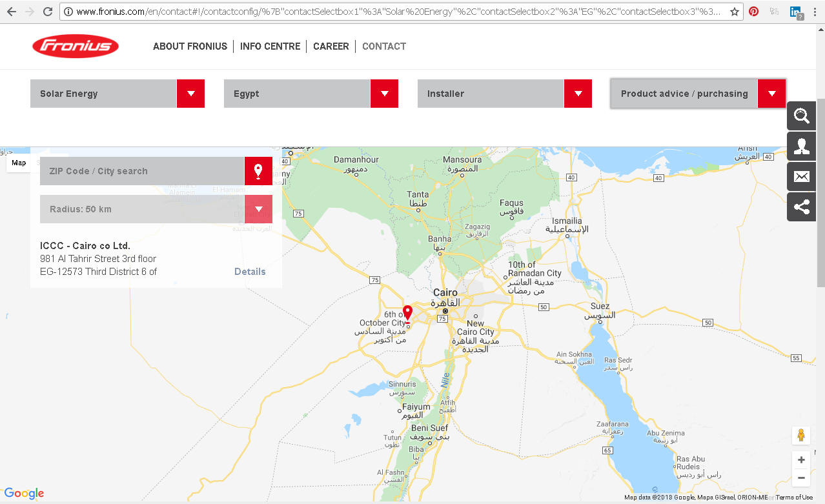Viewport: 825px width, 504px height.
Task: Click the New Cairo City label
Action: click(476, 328)
